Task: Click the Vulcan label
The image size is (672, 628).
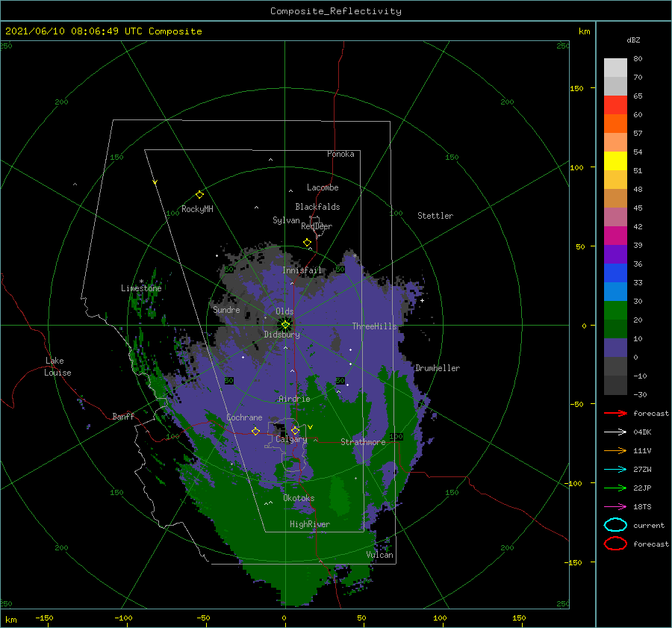Action: pyautogui.click(x=380, y=555)
